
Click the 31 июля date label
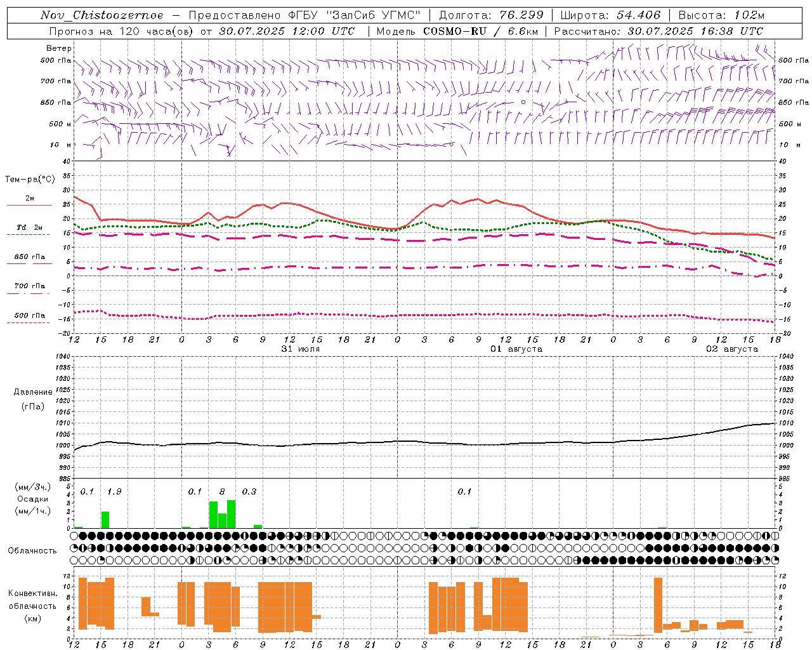pos(300,349)
